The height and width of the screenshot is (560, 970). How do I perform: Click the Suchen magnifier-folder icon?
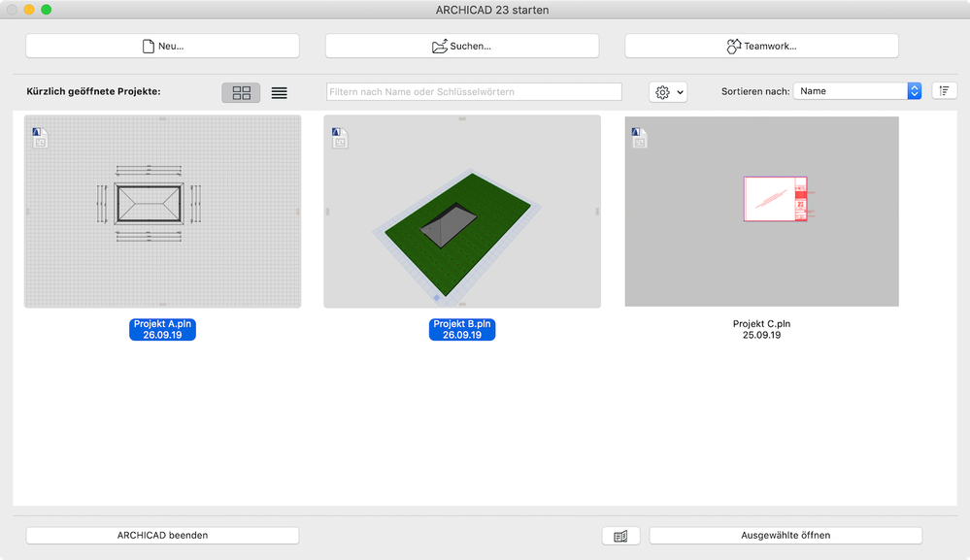[x=440, y=45]
